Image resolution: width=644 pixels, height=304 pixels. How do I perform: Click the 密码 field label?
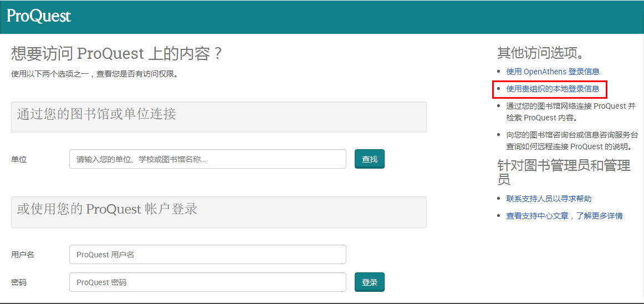coord(19,282)
